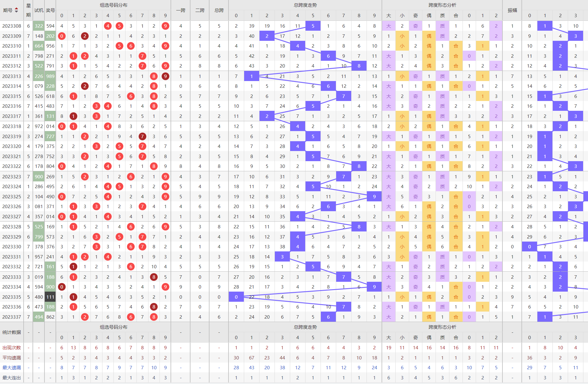Click dark circled 1 in row 2023335

[x=73, y=297]
